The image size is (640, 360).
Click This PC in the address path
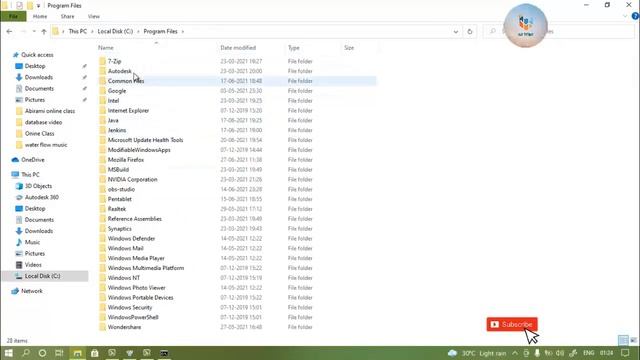78,31
